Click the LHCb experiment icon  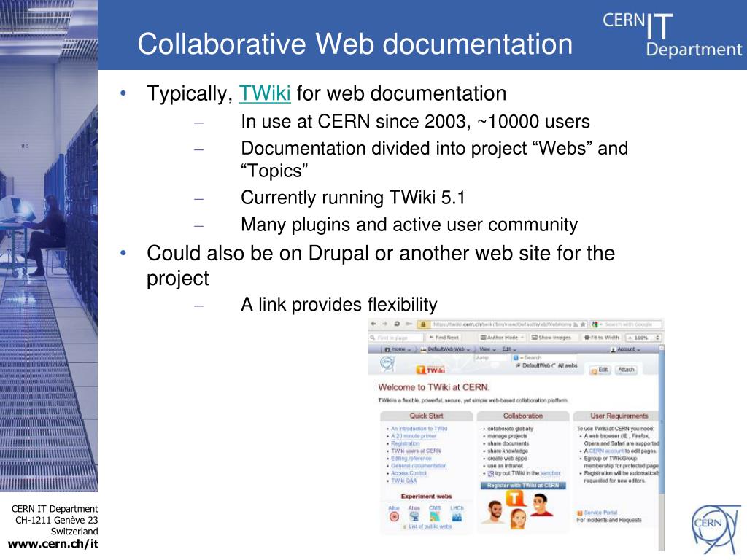tap(457, 517)
